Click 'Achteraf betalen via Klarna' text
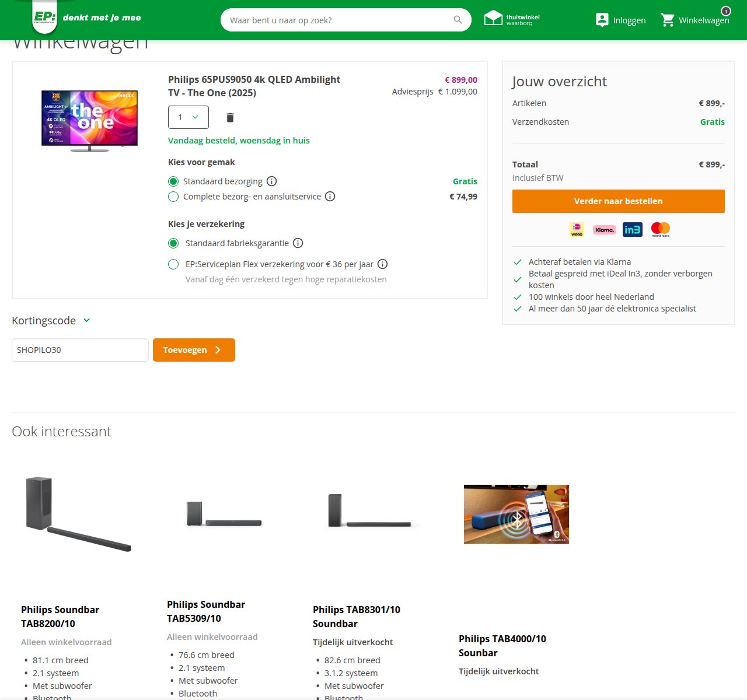Image resolution: width=747 pixels, height=700 pixels. click(580, 262)
